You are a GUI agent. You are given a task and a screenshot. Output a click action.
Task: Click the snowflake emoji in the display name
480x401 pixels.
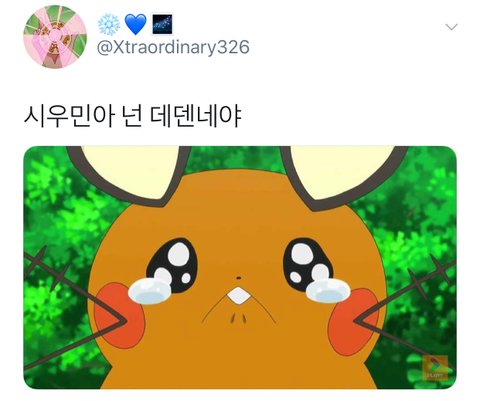tap(109, 25)
